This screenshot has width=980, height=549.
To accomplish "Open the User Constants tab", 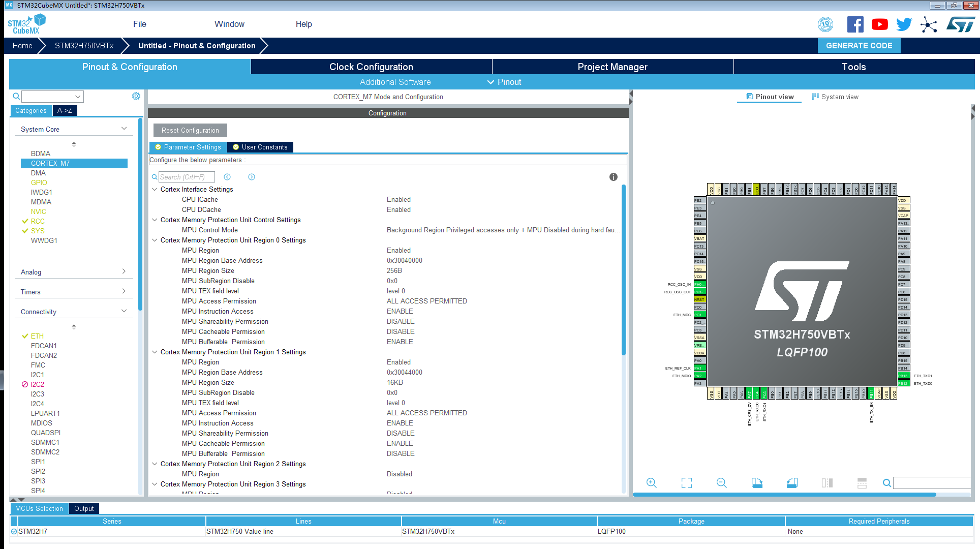I will 260,147.
